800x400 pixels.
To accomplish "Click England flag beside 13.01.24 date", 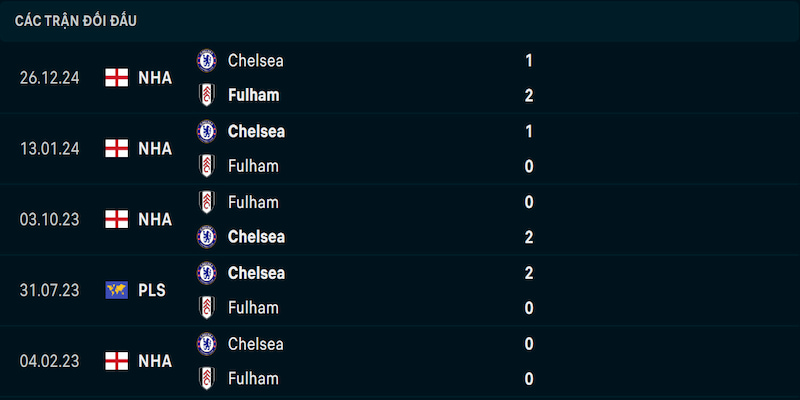I will [117, 148].
